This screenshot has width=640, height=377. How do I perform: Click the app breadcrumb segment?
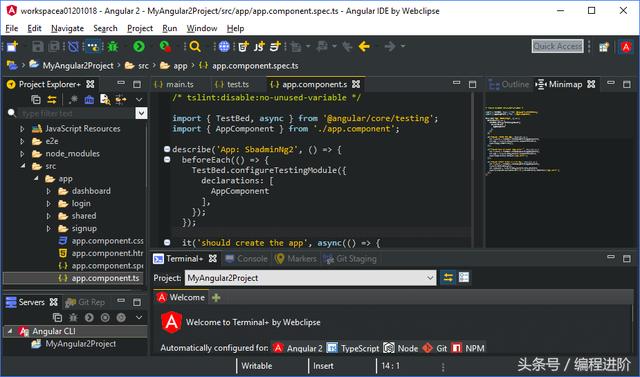pyautogui.click(x=180, y=66)
